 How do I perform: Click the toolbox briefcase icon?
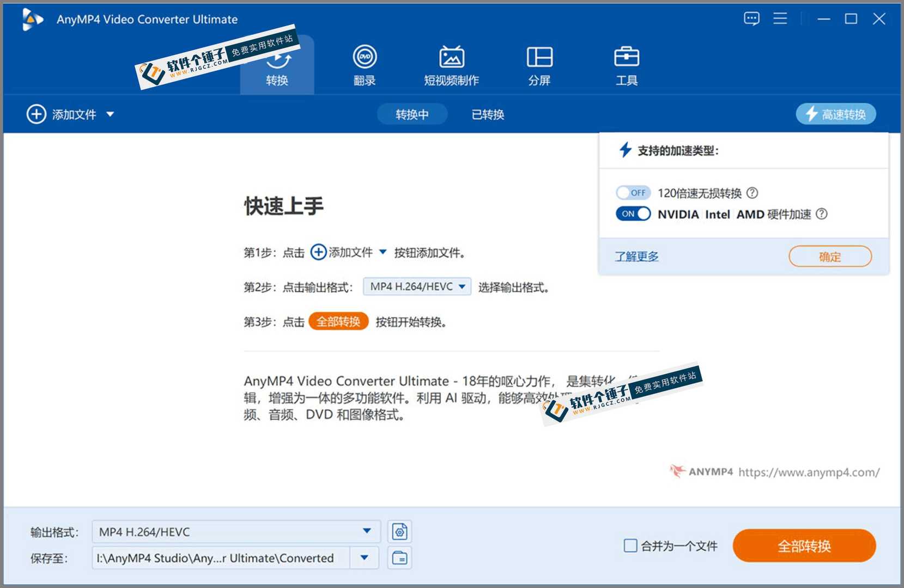coord(627,56)
